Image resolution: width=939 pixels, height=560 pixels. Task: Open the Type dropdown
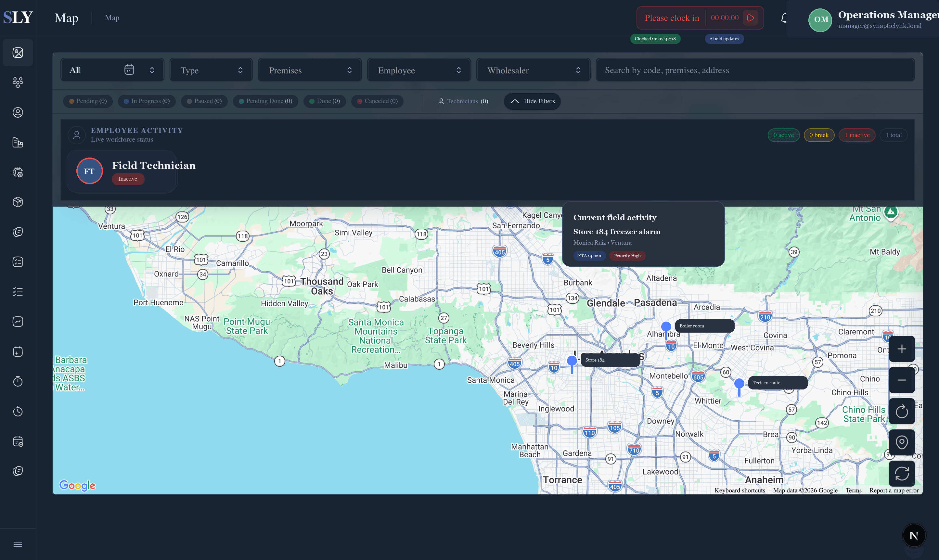coord(211,70)
